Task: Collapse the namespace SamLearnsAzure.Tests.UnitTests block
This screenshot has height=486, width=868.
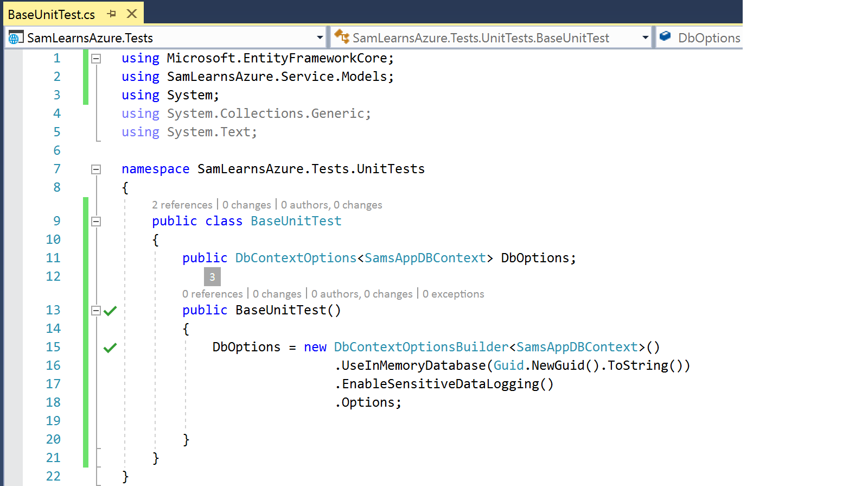Action: pos(96,169)
